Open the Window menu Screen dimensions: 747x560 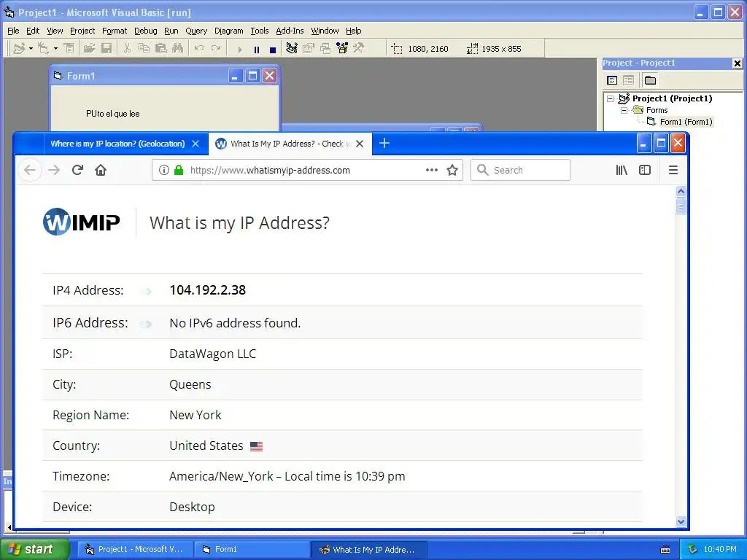[325, 31]
